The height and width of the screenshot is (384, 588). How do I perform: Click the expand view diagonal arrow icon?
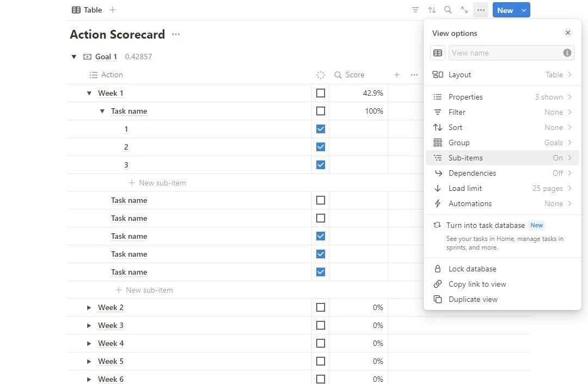(x=464, y=10)
